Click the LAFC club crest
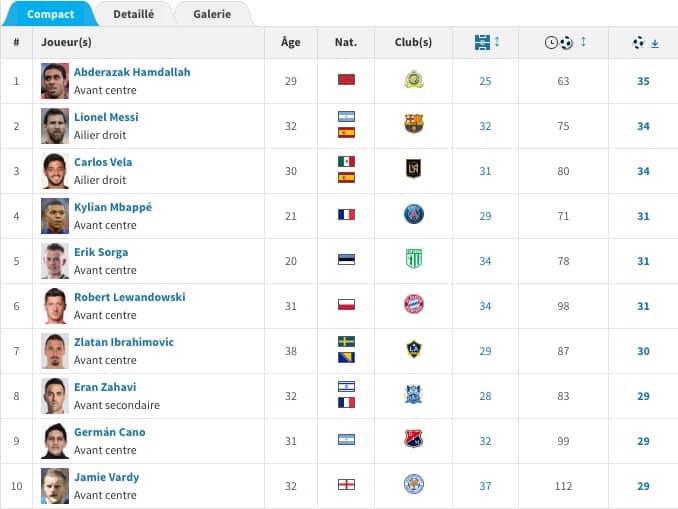678x509 pixels. 413,169
